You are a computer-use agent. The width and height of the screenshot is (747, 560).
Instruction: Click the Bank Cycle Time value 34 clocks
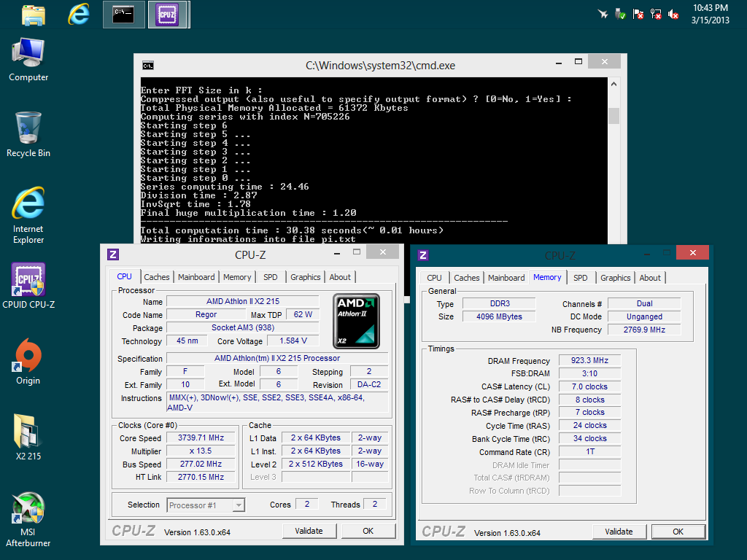[x=589, y=438]
